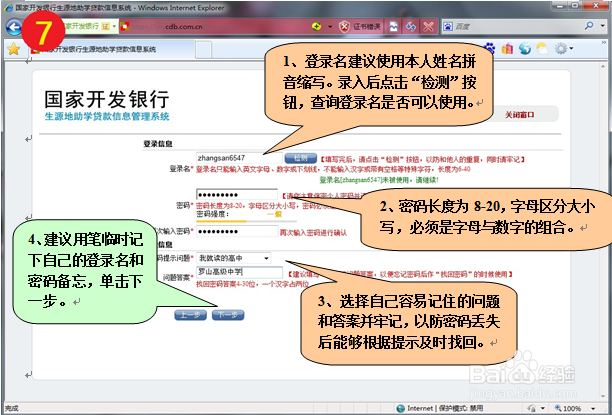Screen dimensions: 612x415
Task: Open the gear tools icon
Action: click(x=561, y=48)
